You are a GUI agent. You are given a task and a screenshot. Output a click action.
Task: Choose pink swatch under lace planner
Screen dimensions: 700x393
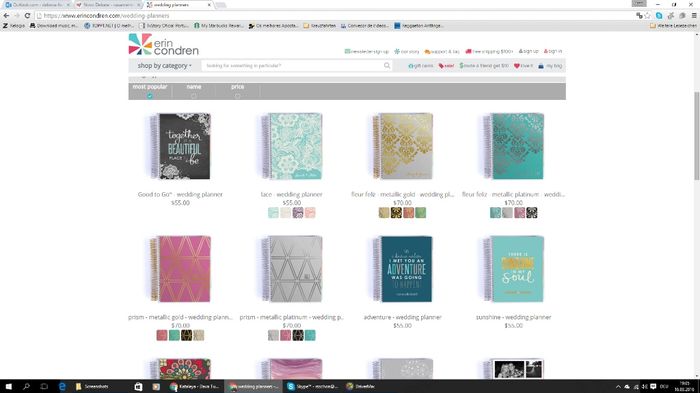[x=310, y=213]
